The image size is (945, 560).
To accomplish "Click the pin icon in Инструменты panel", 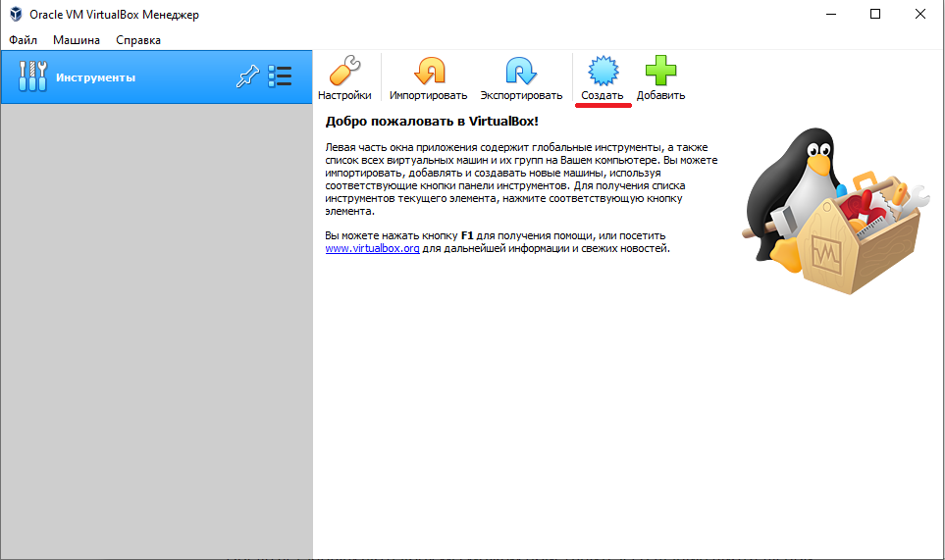I will tap(247, 76).
